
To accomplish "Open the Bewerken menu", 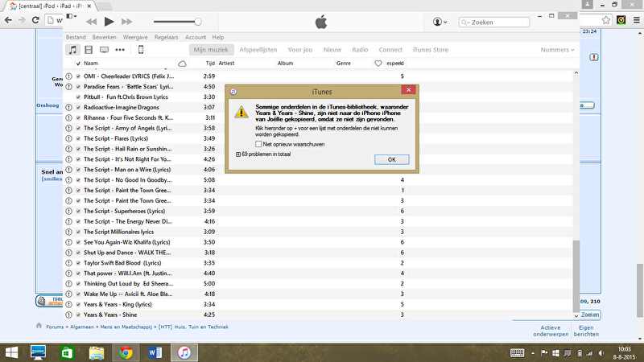I will (x=105, y=37).
